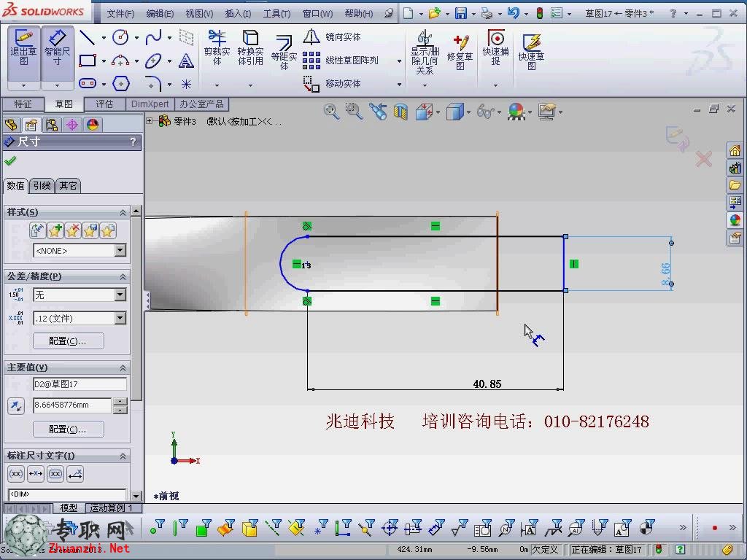The height and width of the screenshot is (560, 747).
Task: Open the style <NONE> dropdown
Action: [120, 251]
